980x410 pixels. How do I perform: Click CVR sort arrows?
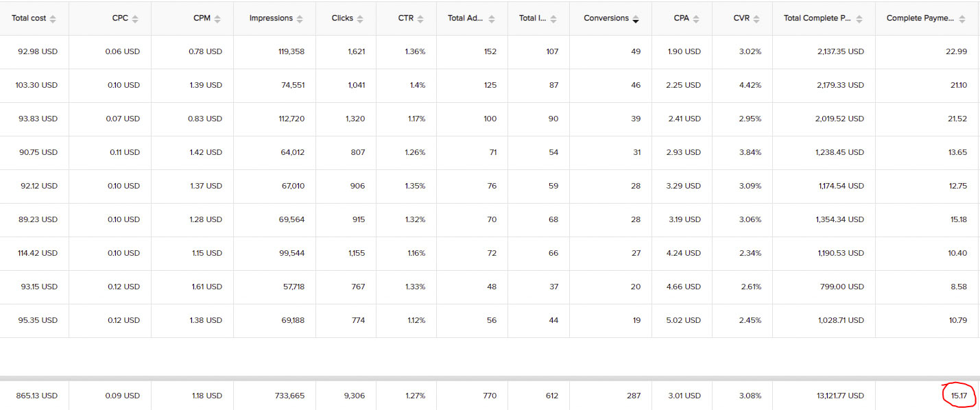tap(756, 19)
